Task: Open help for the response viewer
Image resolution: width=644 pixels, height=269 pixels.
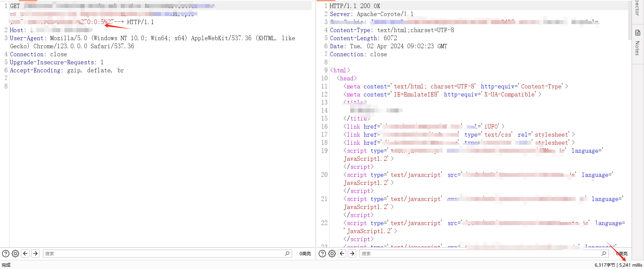Action: point(322,254)
